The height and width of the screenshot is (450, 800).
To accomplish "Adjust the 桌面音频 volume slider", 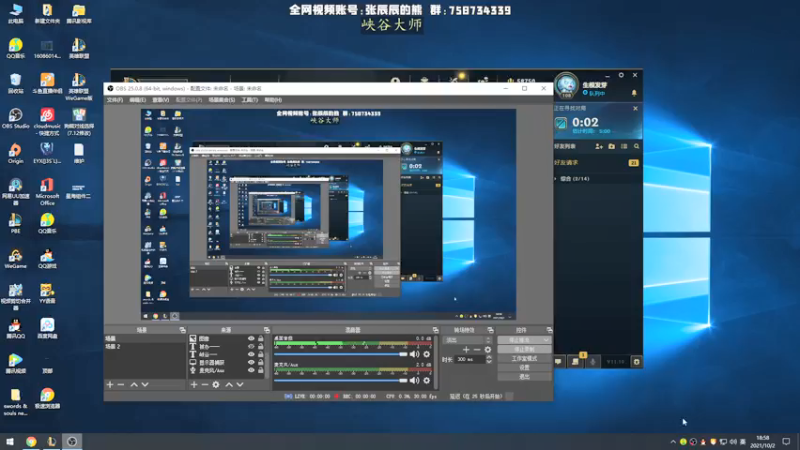I will [x=341, y=354].
